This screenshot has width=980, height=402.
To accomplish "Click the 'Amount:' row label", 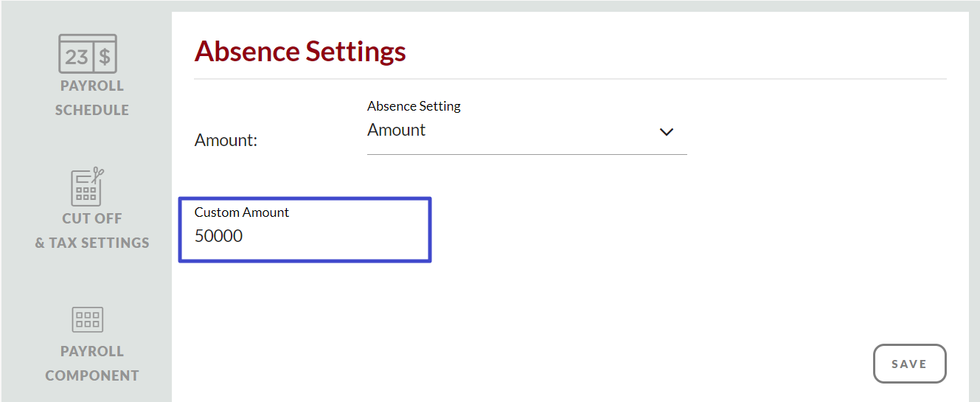I will 226,140.
